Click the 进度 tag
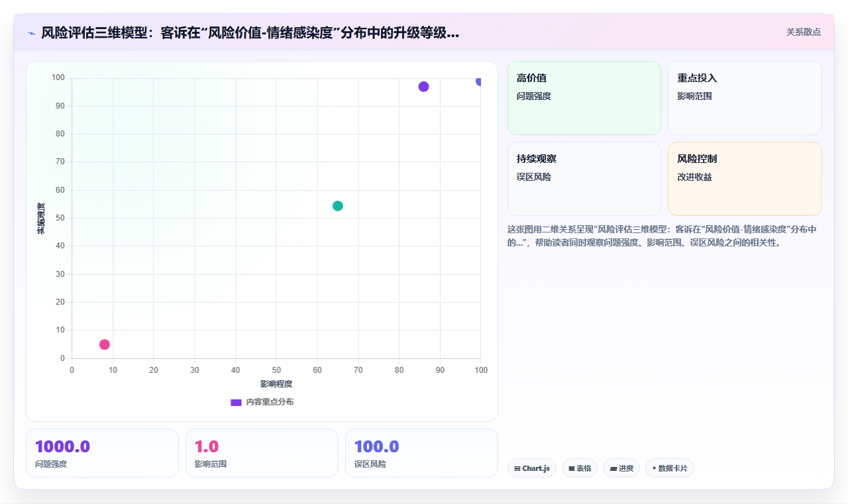 tap(621, 468)
